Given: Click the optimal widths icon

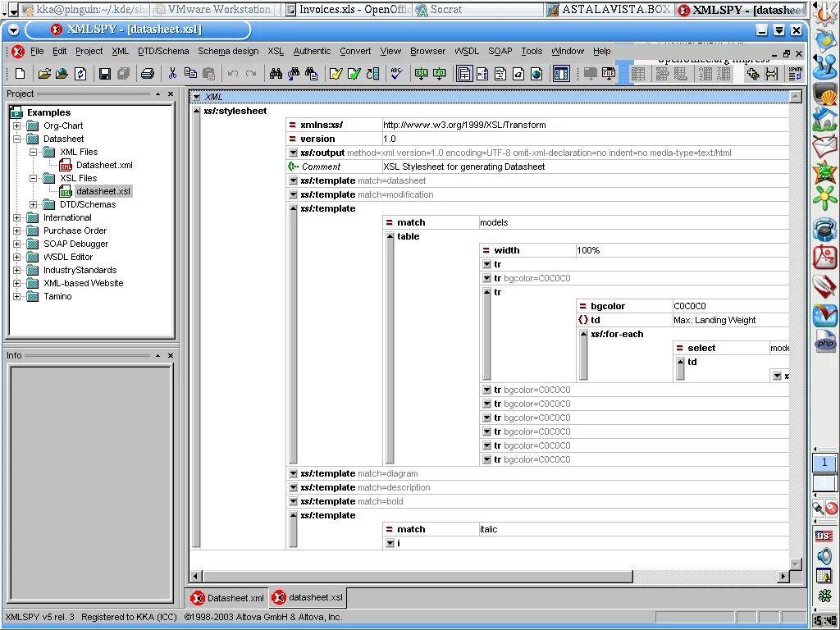Looking at the screenshot, I should (771, 74).
